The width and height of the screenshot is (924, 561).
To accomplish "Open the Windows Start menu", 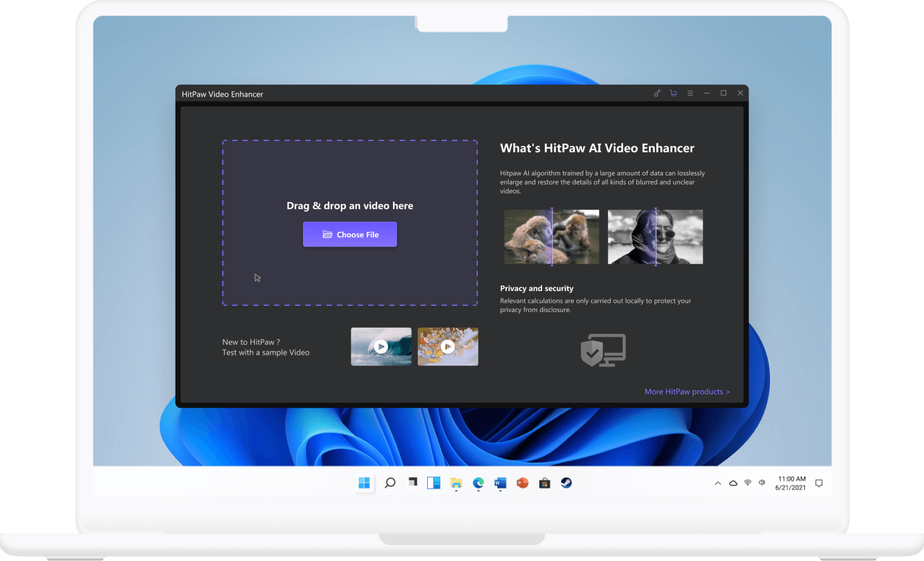I will click(364, 483).
